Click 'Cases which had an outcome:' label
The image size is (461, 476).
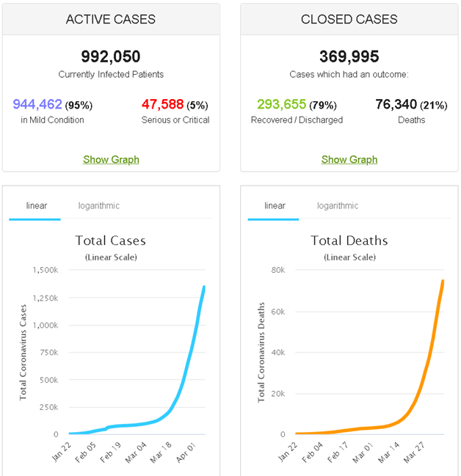(349, 74)
